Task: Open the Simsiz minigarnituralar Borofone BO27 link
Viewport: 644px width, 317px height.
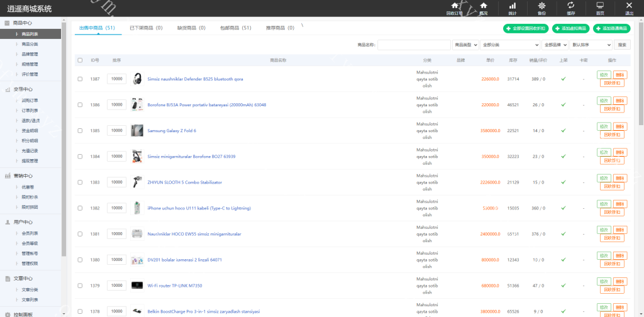Action: click(x=191, y=157)
